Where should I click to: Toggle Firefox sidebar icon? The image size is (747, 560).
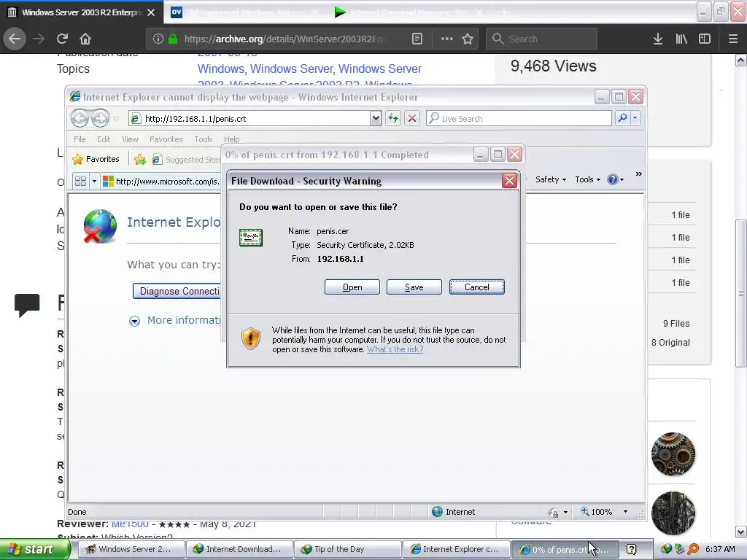(705, 39)
